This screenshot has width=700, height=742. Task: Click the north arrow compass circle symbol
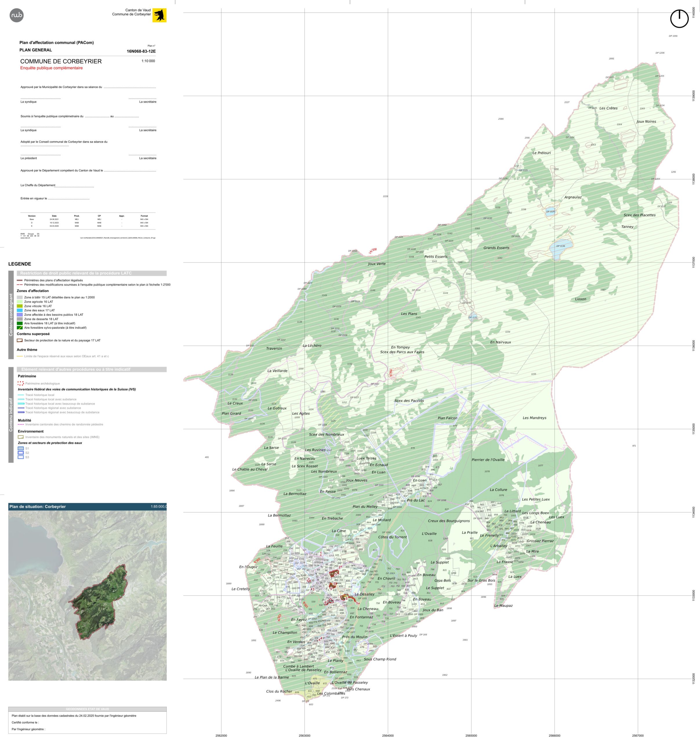[x=679, y=19]
